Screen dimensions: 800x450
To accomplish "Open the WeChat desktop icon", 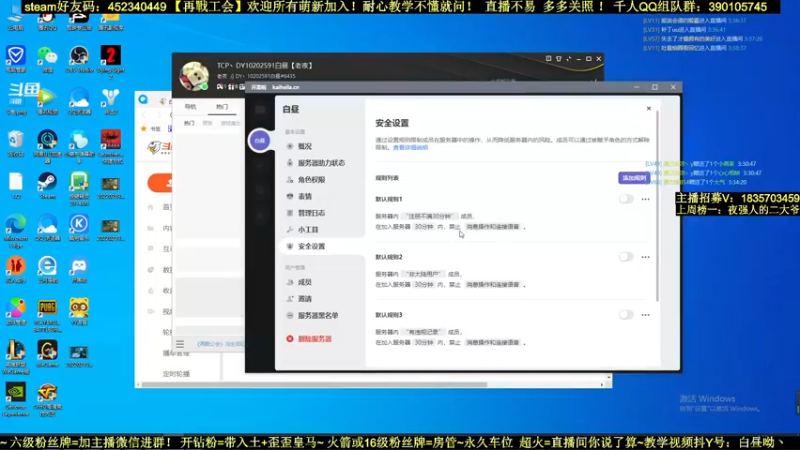I will [x=47, y=59].
